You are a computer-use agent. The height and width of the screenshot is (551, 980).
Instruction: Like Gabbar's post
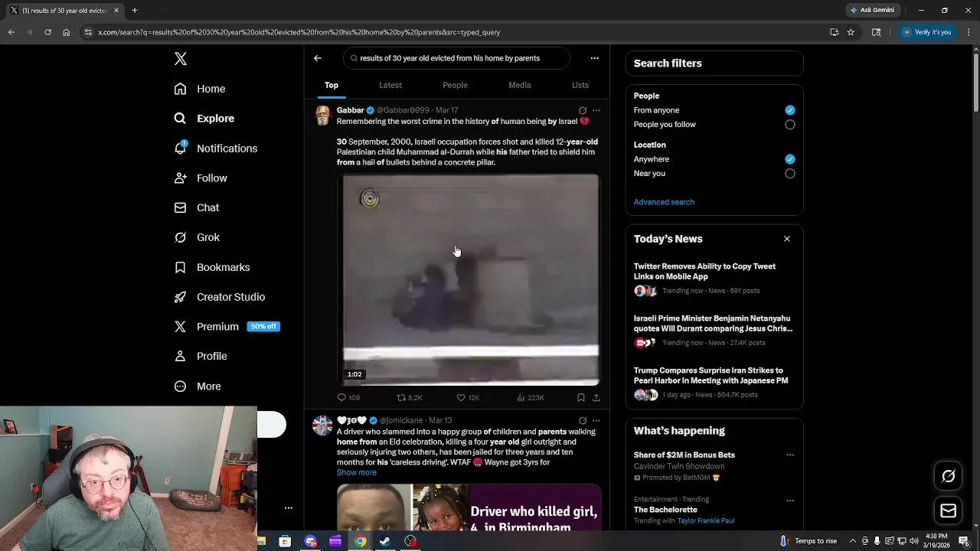coord(468,398)
